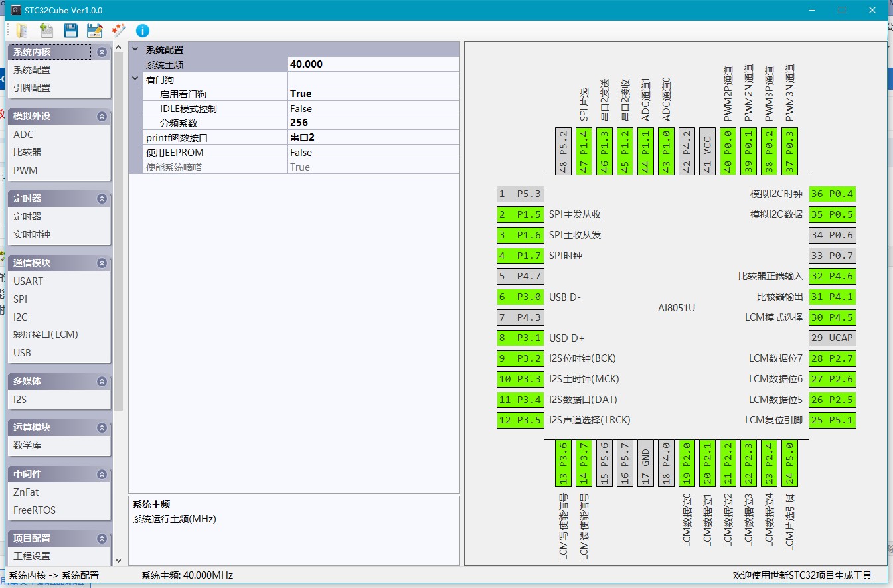The height and width of the screenshot is (588, 893).
Task: Collapse the 通信模块 sidebar group chevron
Action: 102,263
